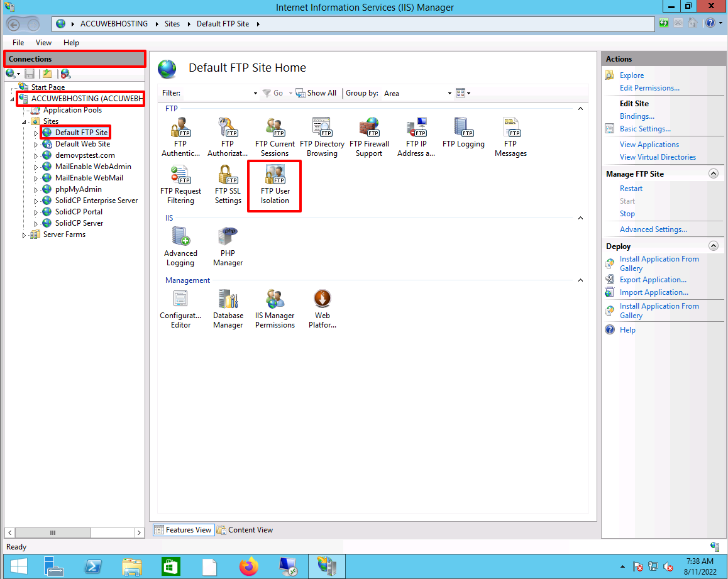
Task: Select demovpstest.com site in tree
Action: point(85,155)
